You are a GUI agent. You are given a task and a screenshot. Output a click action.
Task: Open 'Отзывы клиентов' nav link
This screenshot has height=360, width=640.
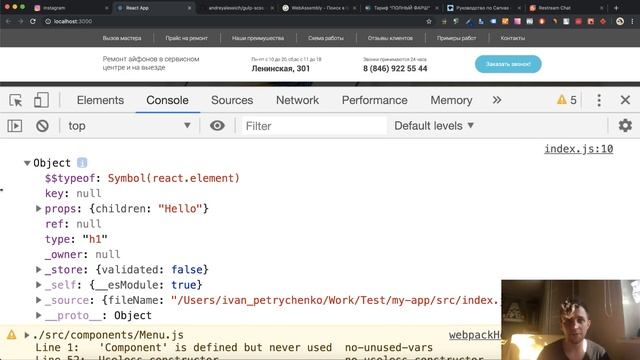click(x=390, y=38)
